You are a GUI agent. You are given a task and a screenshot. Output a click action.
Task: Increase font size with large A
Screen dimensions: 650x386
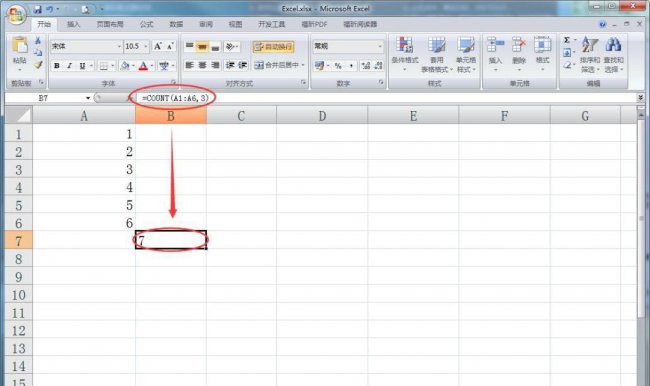(x=158, y=46)
